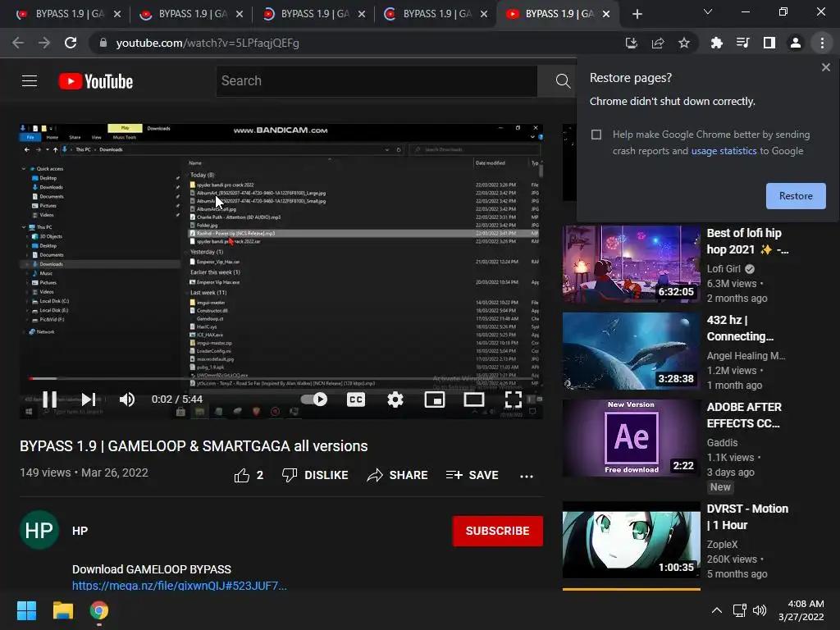Open the 'Best of lofi hip hop 2021' title
The image size is (840, 630).
click(747, 241)
